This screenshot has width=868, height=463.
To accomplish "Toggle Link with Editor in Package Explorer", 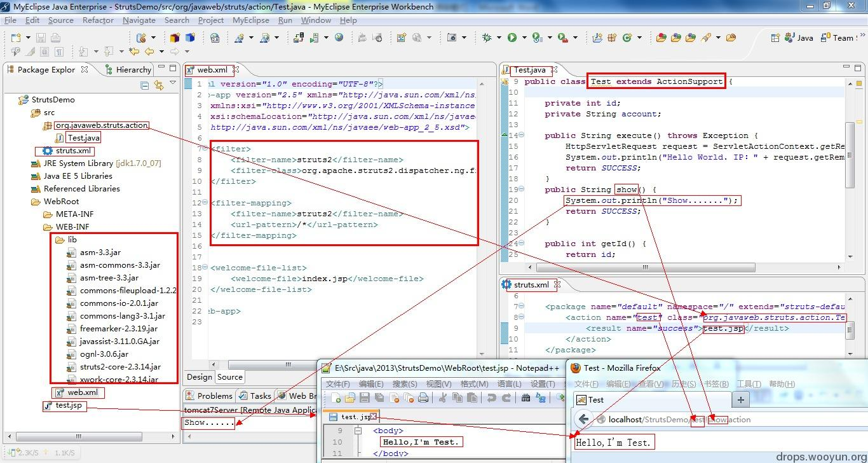I will tap(158, 85).
